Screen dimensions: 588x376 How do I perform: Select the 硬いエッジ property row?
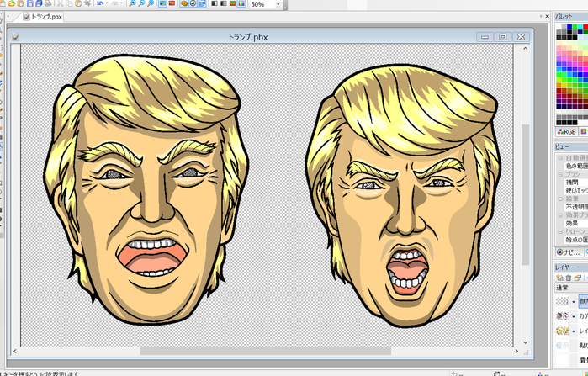[576, 190]
